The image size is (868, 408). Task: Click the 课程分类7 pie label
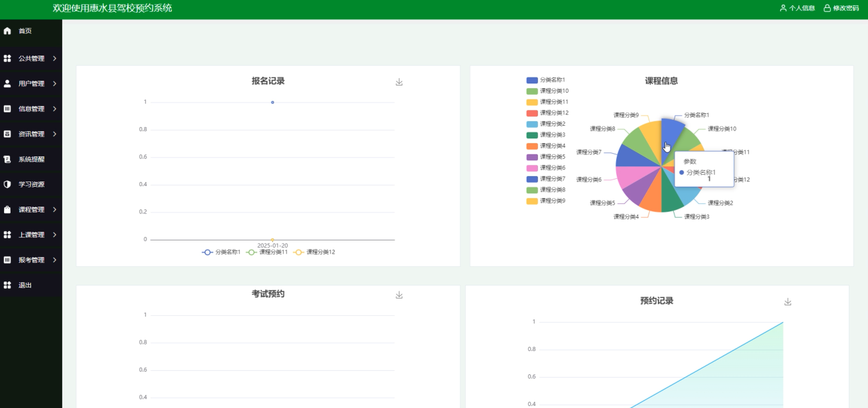tap(589, 152)
